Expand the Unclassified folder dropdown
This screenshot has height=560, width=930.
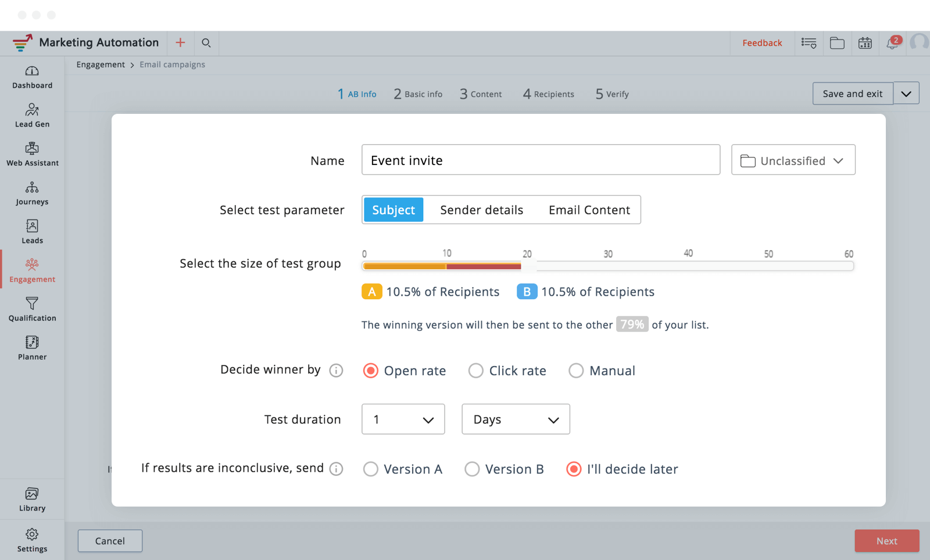[x=793, y=160]
